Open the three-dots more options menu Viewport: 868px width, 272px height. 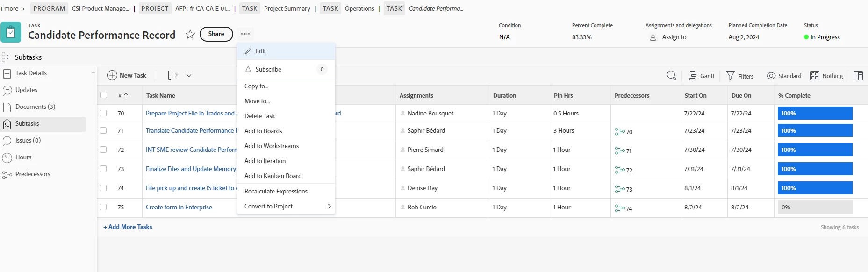click(245, 34)
